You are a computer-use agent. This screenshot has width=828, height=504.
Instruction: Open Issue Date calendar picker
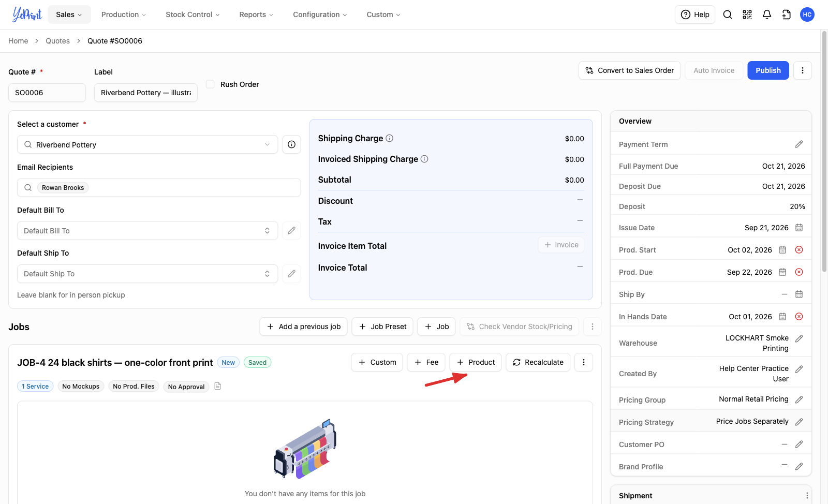point(799,228)
